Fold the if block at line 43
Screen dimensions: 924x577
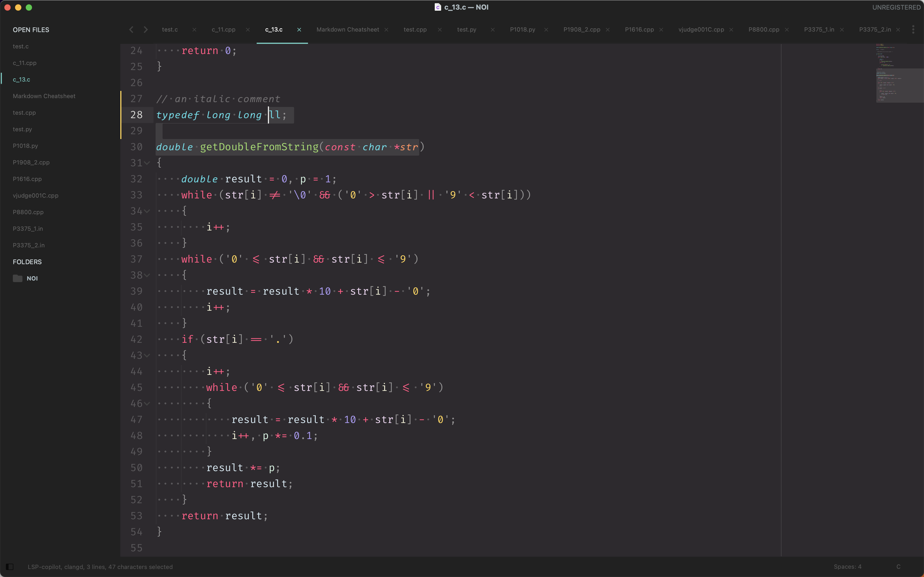147,355
